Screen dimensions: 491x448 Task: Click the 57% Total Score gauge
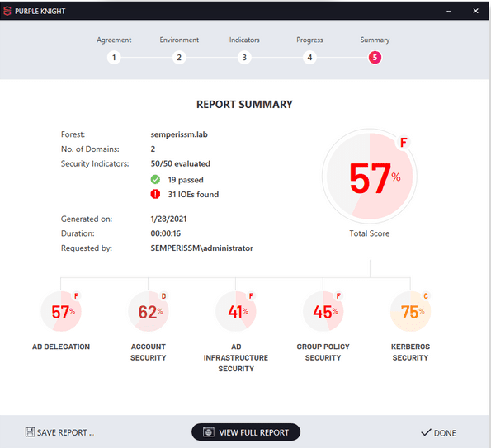click(x=370, y=176)
